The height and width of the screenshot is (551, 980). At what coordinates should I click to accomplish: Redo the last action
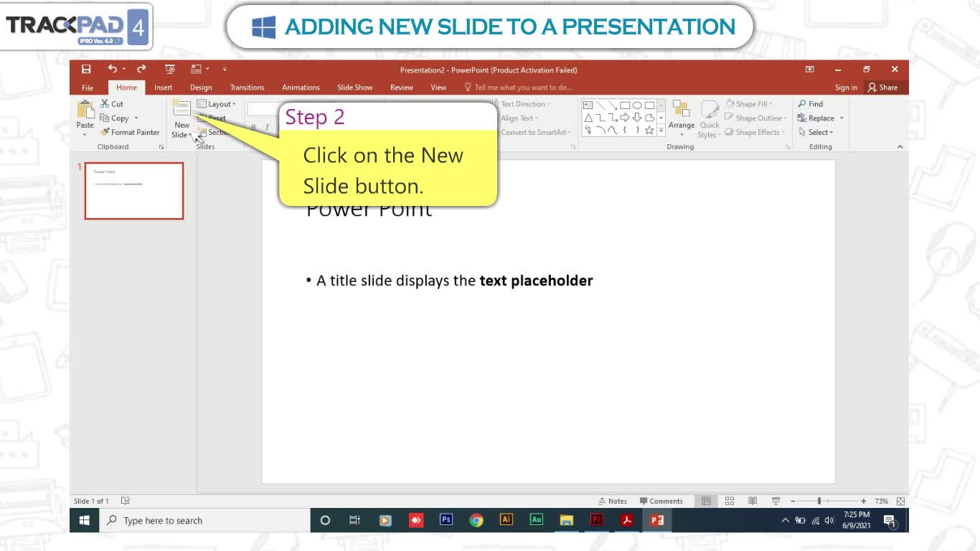141,70
